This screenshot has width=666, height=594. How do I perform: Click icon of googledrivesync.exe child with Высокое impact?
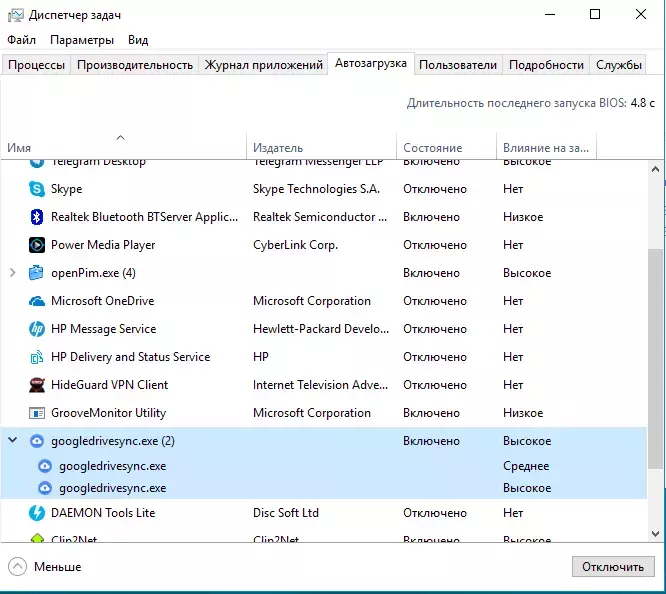tap(45, 488)
